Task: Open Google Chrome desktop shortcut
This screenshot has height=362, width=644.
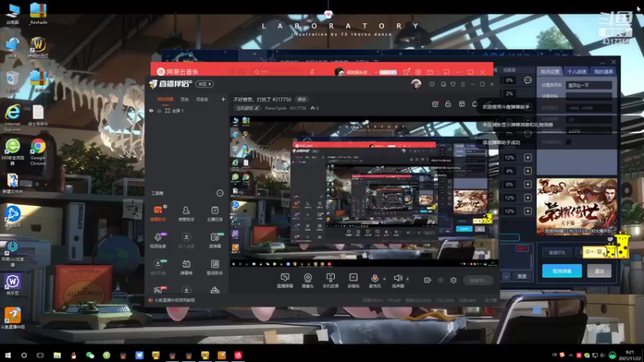Action: (x=38, y=151)
